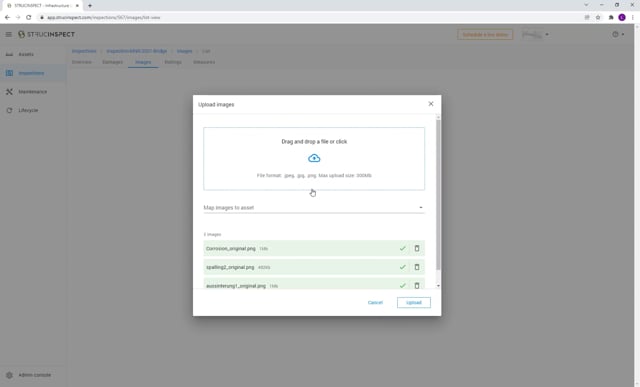Click the Upload button
The height and width of the screenshot is (387, 640).
[413, 302]
